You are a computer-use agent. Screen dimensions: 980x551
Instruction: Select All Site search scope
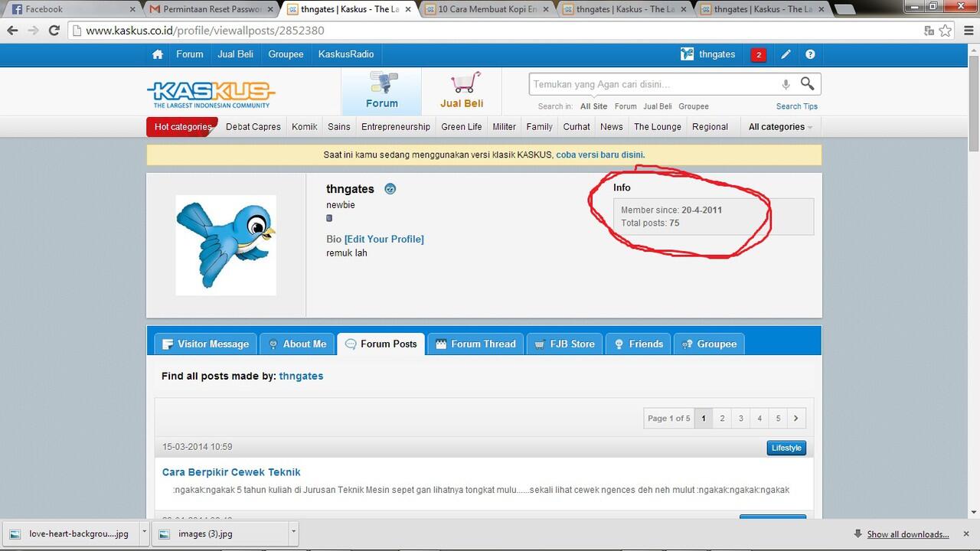pos(593,106)
